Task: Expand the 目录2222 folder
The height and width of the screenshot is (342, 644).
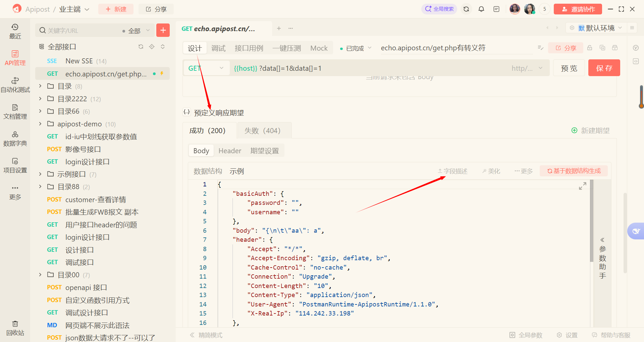Action: pyautogui.click(x=40, y=99)
